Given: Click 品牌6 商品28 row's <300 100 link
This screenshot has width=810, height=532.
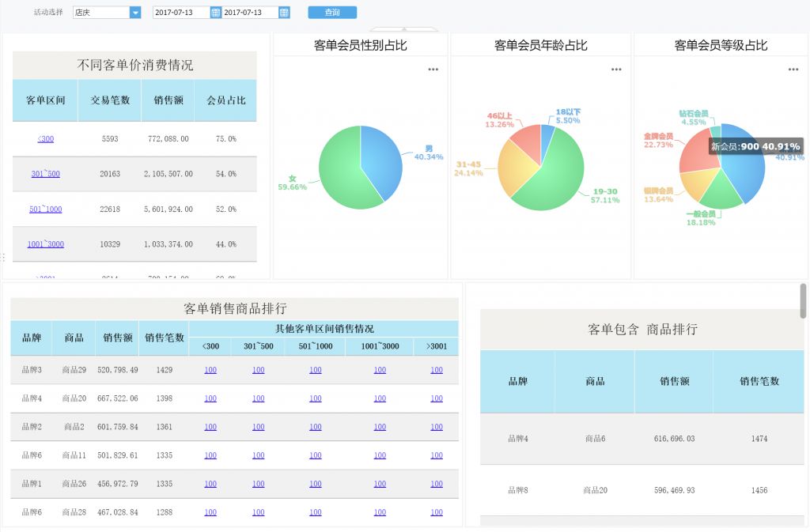Looking at the screenshot, I should 210,512.
